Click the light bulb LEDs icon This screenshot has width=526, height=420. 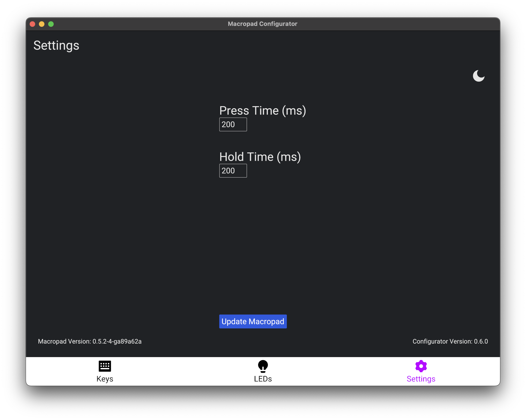pos(263,366)
